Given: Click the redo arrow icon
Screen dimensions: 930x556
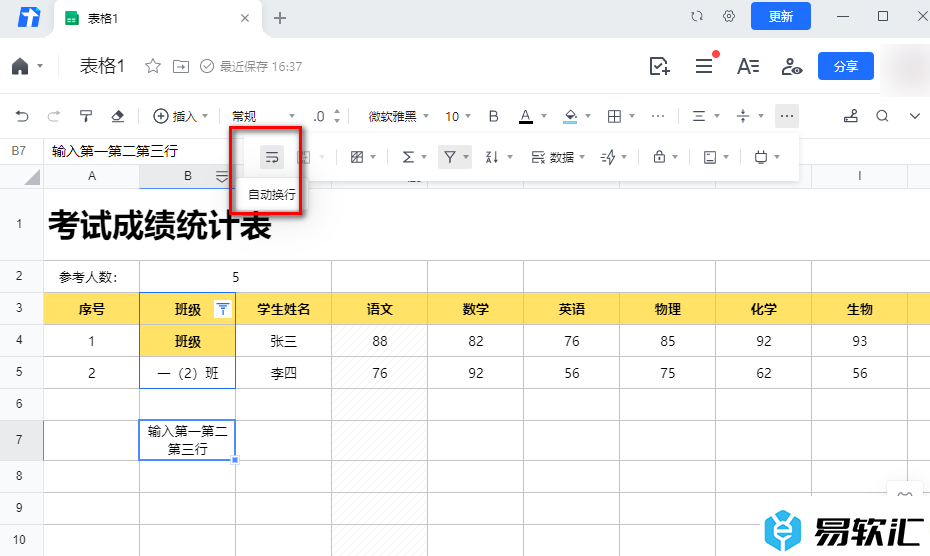Looking at the screenshot, I should click(53, 116).
